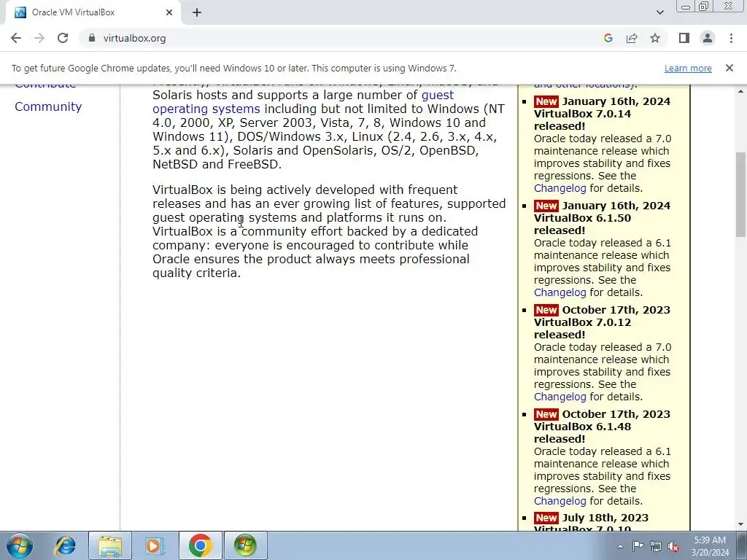Reload the virtualbox.org page

63,38
